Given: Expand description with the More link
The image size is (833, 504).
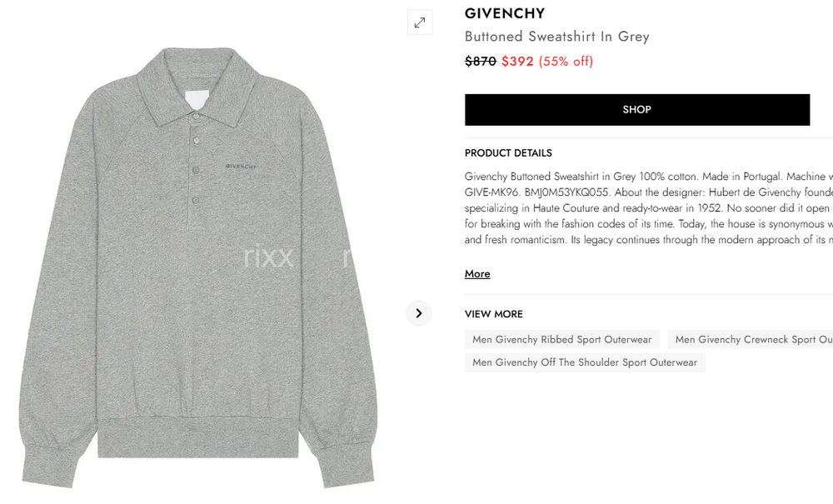Looking at the screenshot, I should 477,274.
